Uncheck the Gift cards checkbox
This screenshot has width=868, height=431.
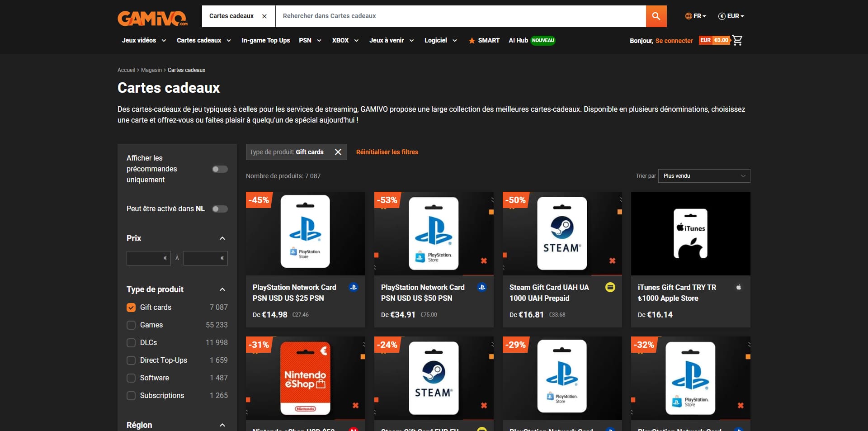(131, 308)
